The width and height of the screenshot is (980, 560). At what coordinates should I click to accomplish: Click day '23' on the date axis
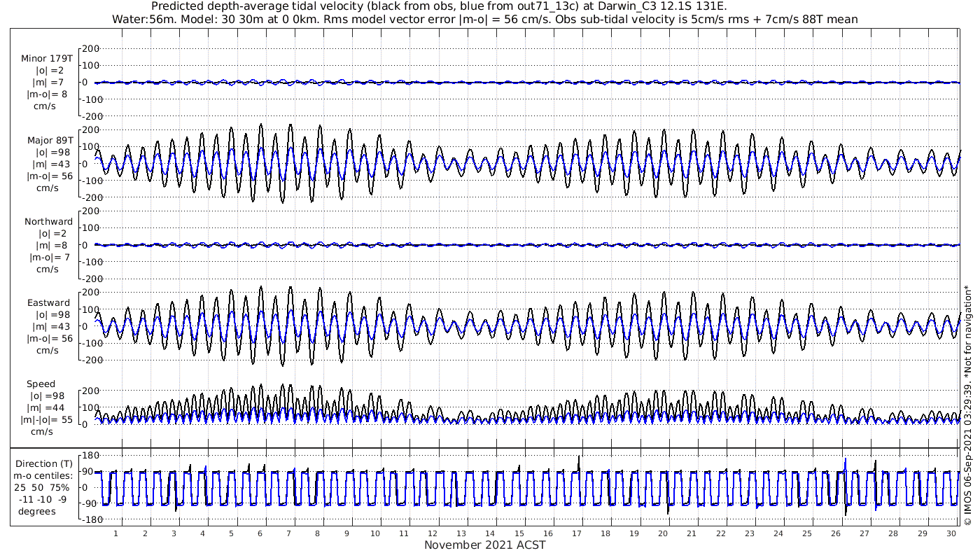pos(749,533)
